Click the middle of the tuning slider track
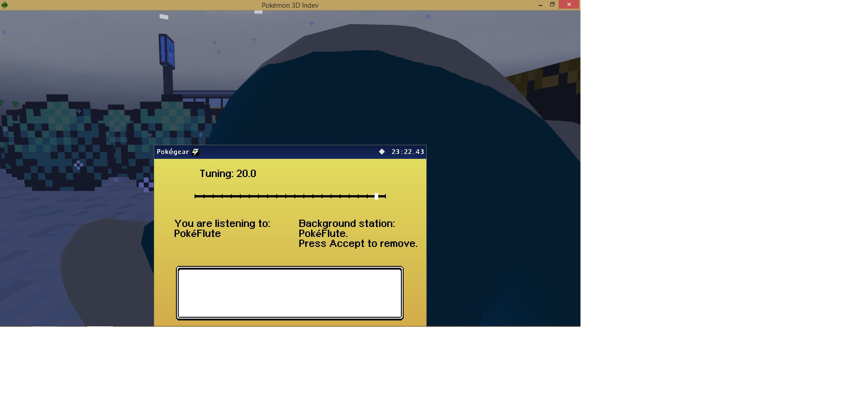The image size is (868, 413). click(x=290, y=196)
